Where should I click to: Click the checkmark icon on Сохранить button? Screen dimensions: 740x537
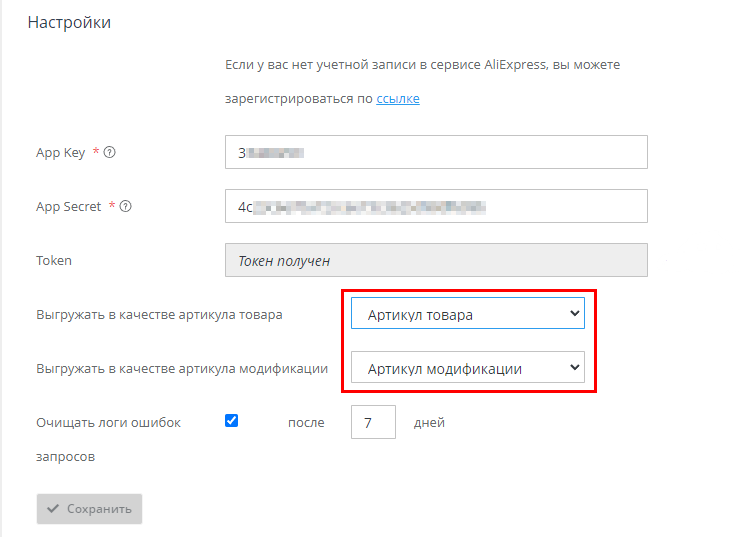tap(53, 509)
